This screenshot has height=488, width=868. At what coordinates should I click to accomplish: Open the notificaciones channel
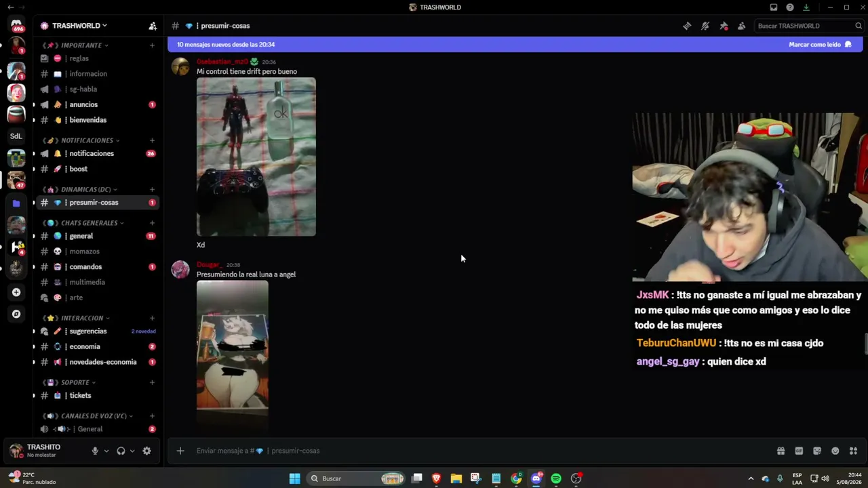tap(98, 153)
